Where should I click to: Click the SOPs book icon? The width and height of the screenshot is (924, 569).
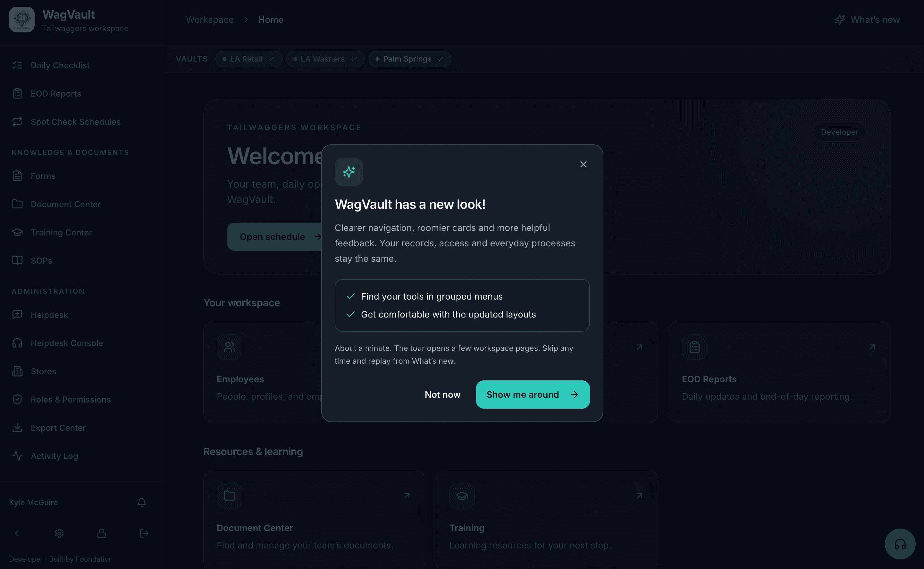coord(17,260)
